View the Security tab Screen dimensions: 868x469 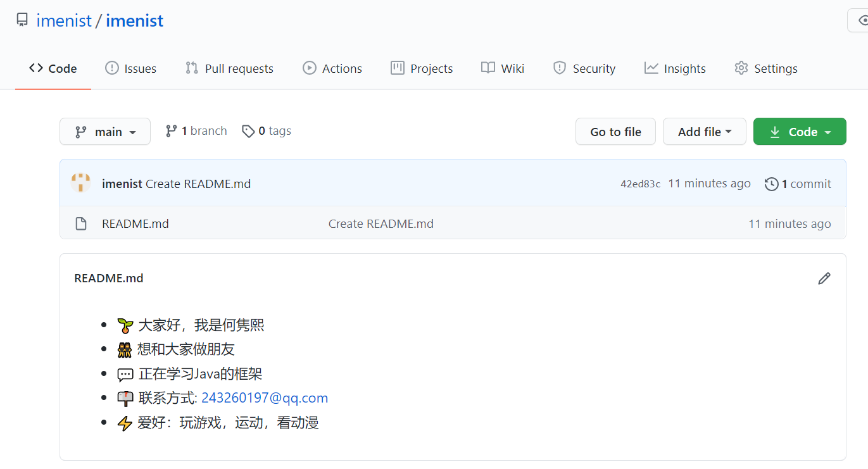click(x=584, y=68)
